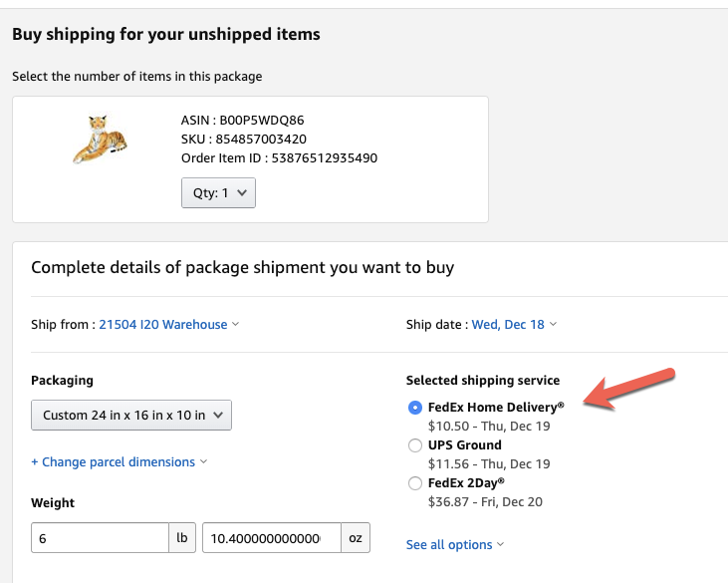Click the chevron after I20 Warehouse
The width and height of the screenshot is (728, 583).
[235, 324]
